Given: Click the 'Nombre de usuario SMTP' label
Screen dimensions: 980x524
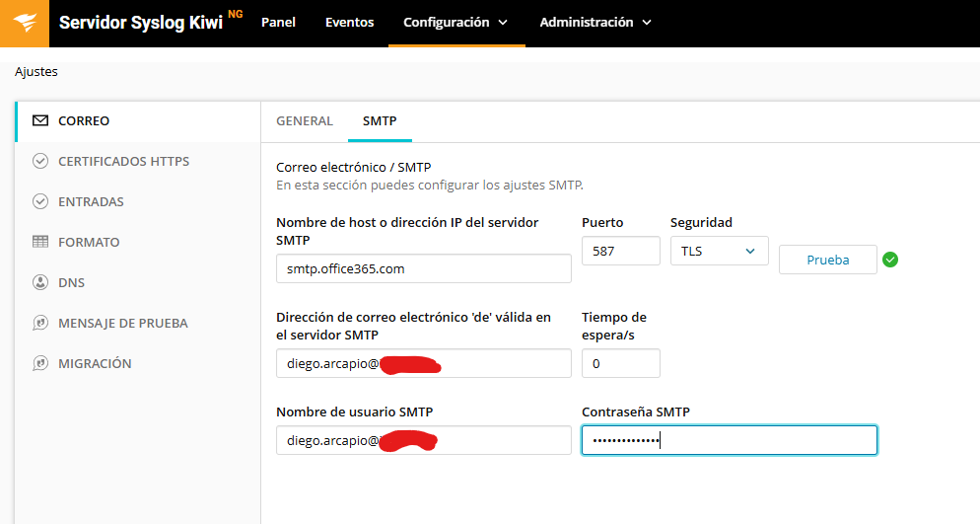Looking at the screenshot, I should tap(354, 412).
